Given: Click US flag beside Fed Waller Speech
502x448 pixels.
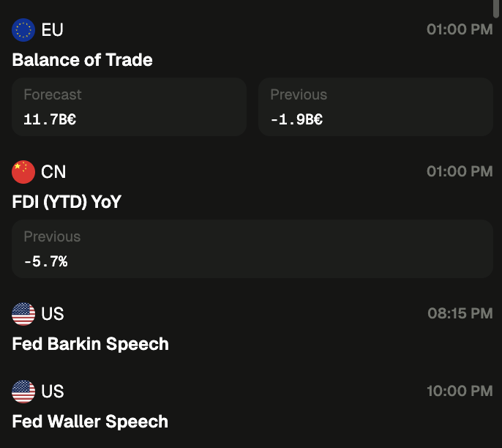Looking at the screenshot, I should pyautogui.click(x=23, y=392).
